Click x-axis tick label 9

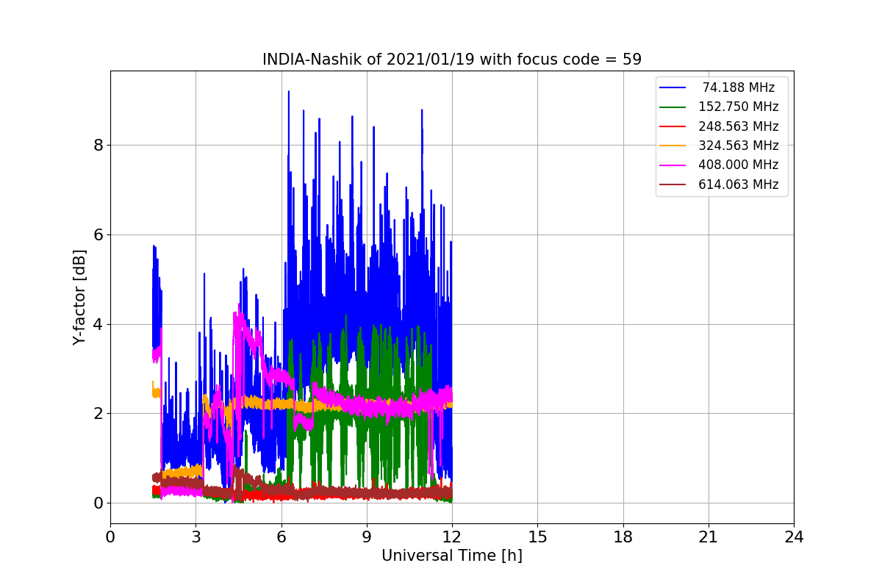[367, 537]
